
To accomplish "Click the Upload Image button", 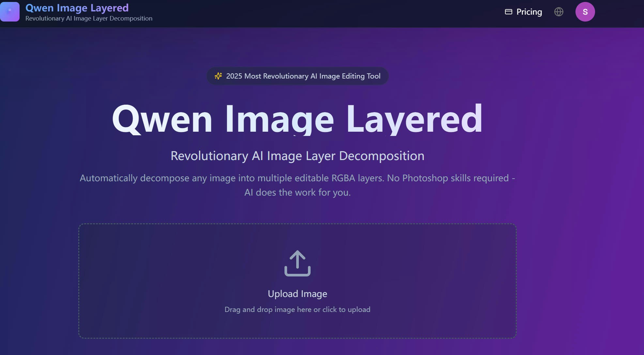I will pyautogui.click(x=297, y=294).
